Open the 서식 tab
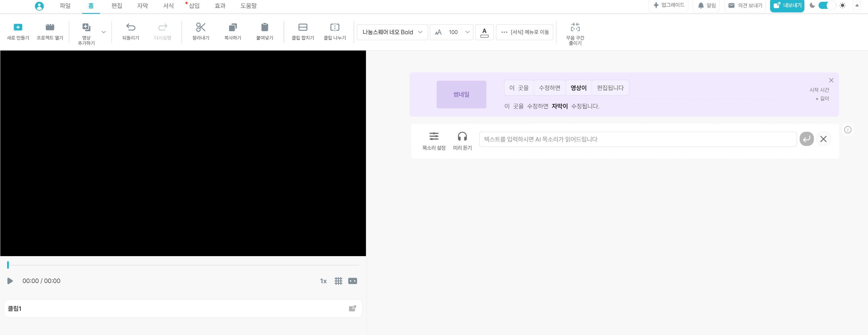Screen dimensions: 868x335 (168, 6)
